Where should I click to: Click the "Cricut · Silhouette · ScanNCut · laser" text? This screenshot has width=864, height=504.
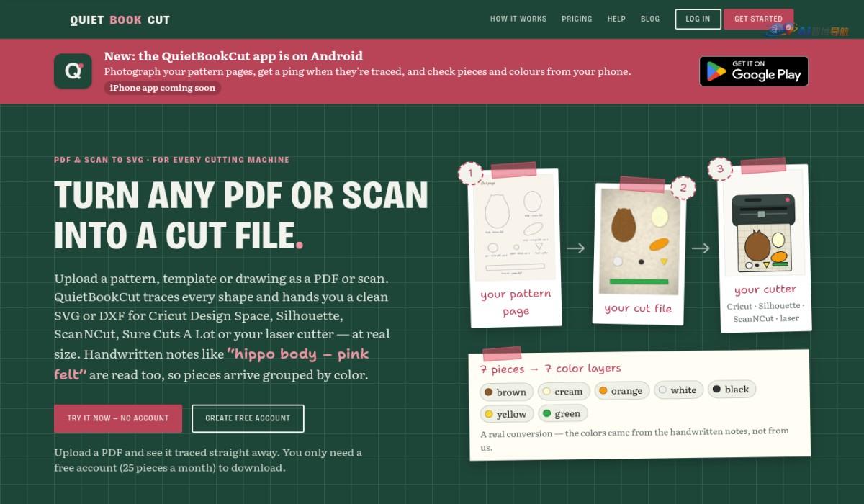[766, 312]
